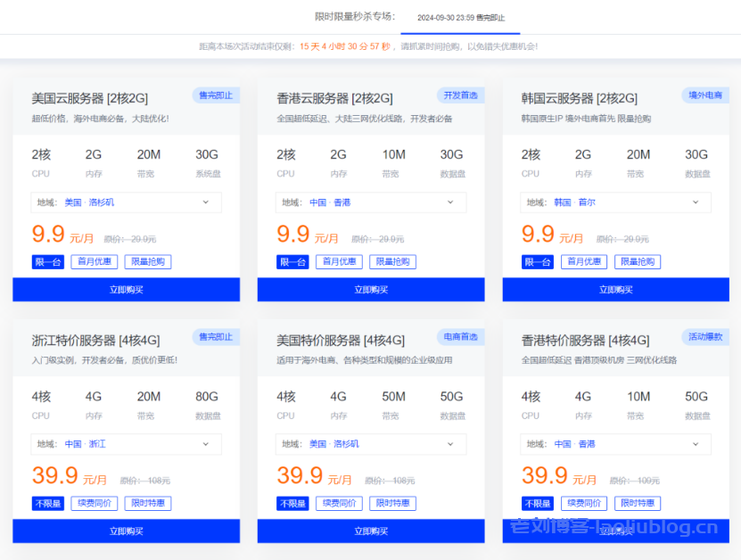Click the 电商首选 ribbon on 美国特价服务器 card

460,337
